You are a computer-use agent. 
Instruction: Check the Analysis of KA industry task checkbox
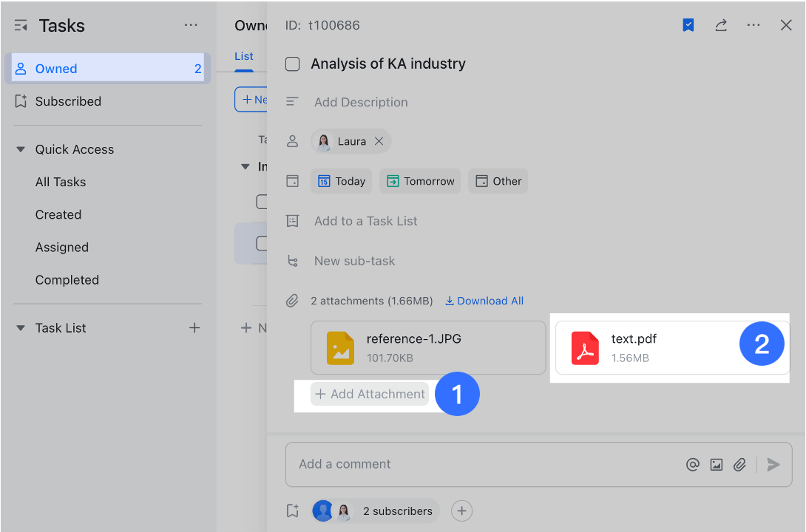(x=292, y=64)
